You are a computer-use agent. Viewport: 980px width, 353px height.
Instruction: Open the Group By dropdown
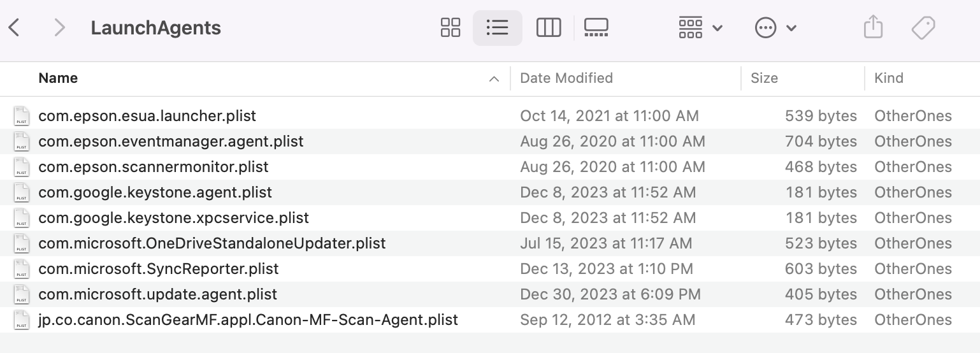pos(700,28)
